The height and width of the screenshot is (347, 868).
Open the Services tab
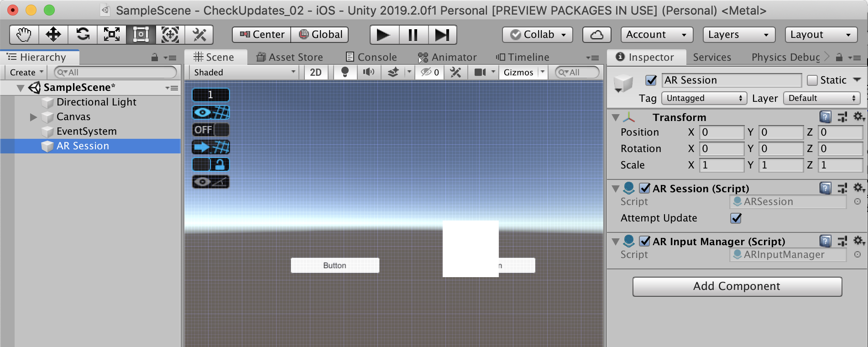(x=711, y=57)
